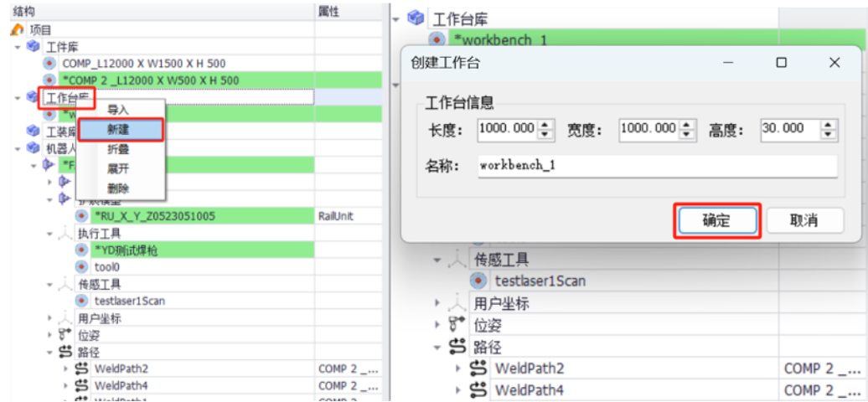Click the 项目 project icon
The image size is (868, 402).
tap(17, 30)
